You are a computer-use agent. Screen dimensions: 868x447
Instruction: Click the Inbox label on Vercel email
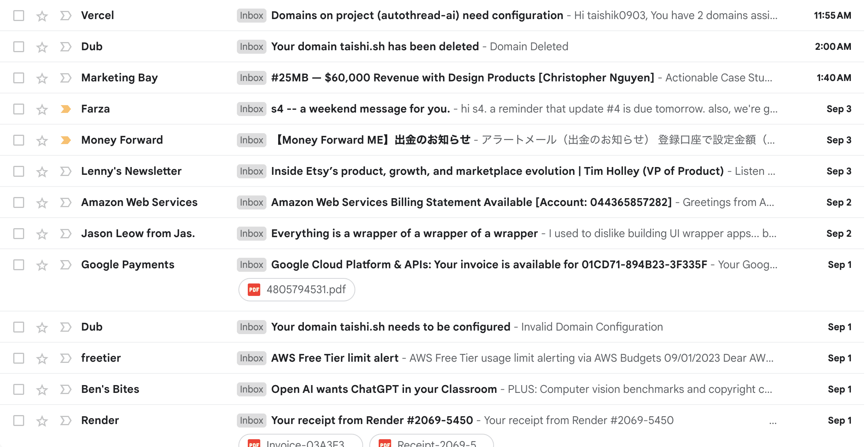click(252, 16)
